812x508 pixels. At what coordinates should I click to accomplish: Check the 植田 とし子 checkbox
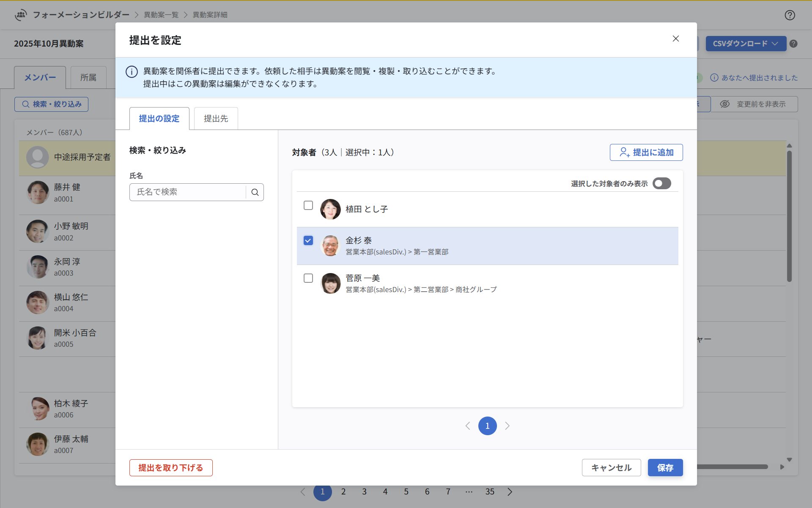308,205
